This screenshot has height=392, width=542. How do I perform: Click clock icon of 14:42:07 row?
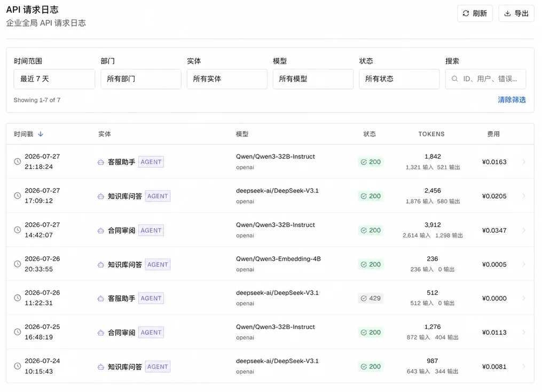click(x=17, y=230)
